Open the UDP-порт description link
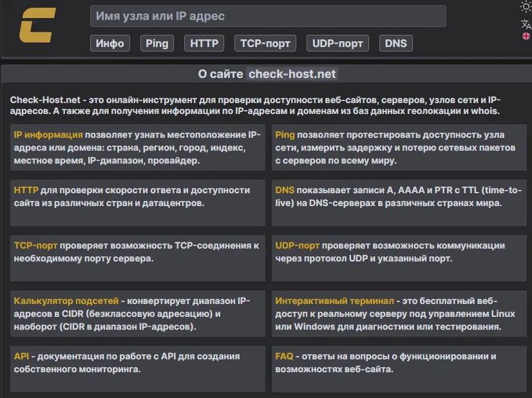Screen dimensions: 532x398 [298, 245]
